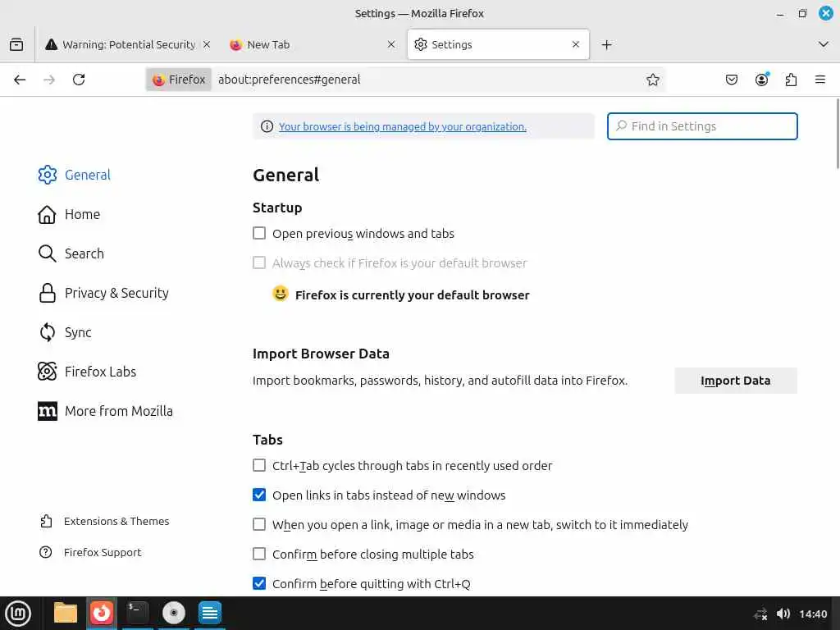Click the info icon beside managed notice

pyautogui.click(x=267, y=126)
